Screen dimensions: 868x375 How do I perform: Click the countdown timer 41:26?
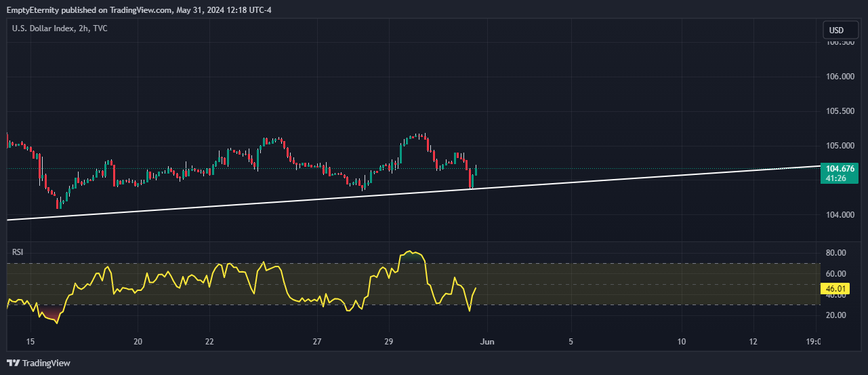tap(835, 178)
